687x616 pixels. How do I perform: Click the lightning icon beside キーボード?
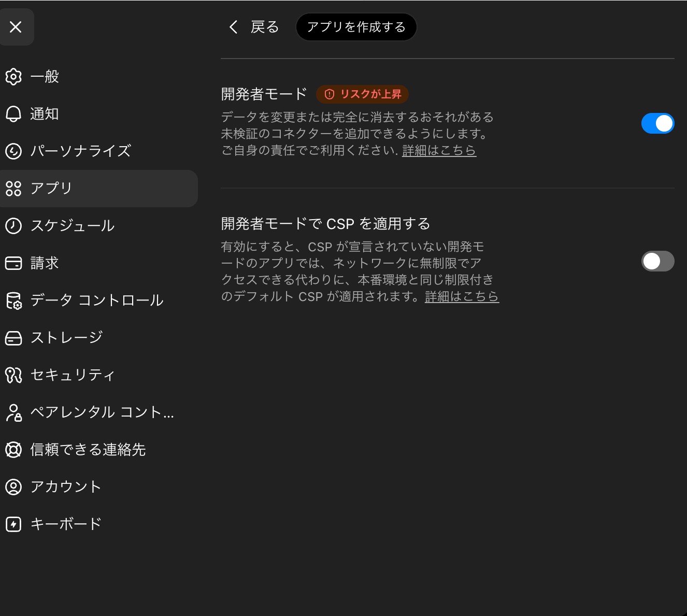tap(13, 524)
